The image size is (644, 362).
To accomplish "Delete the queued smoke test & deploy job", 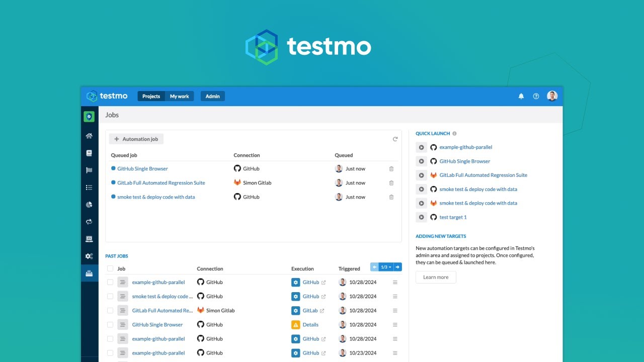I will click(391, 197).
